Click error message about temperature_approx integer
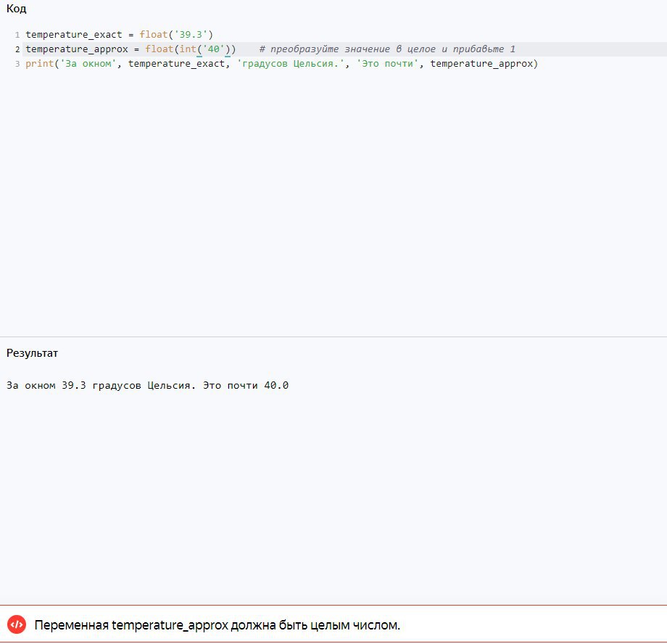The height and width of the screenshot is (644, 667). [x=217, y=625]
